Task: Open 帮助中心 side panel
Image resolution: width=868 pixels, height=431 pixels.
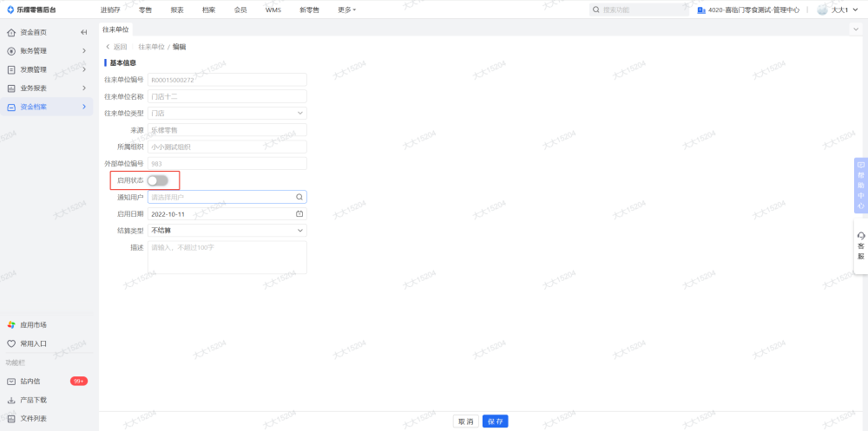Action: (861, 186)
